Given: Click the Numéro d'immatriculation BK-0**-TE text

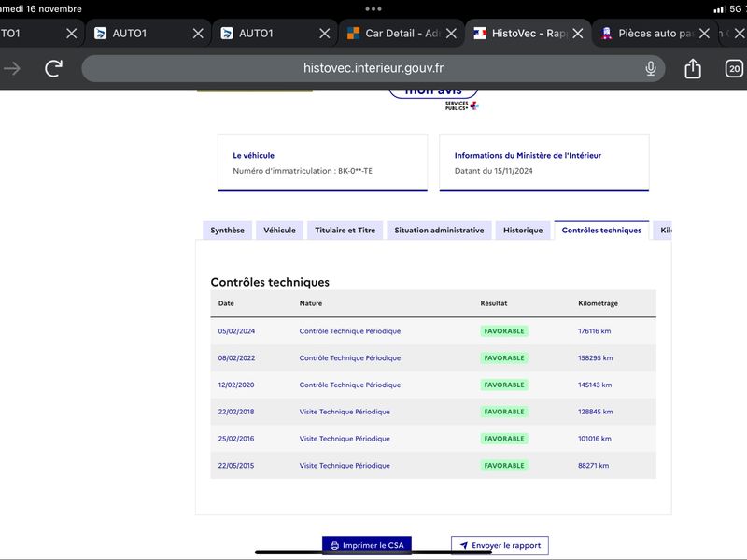Looking at the screenshot, I should pos(303,171).
